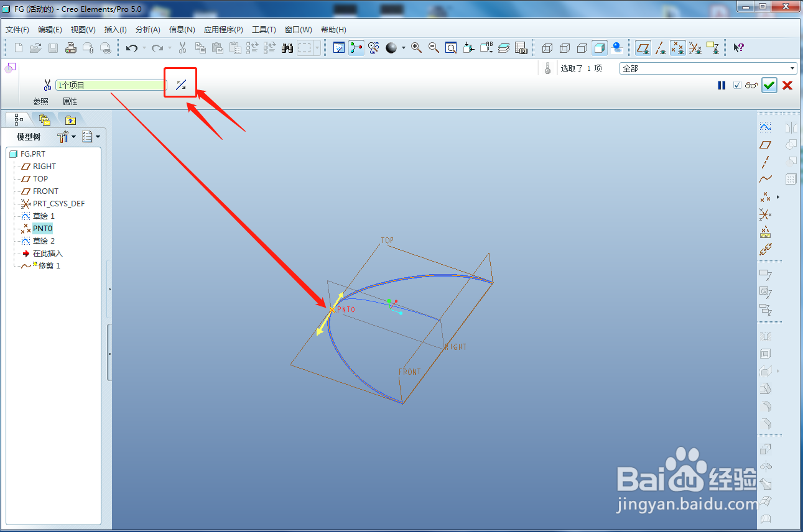Click the Layers icon in toolbar
Screen dimensions: 803x532
504,48
